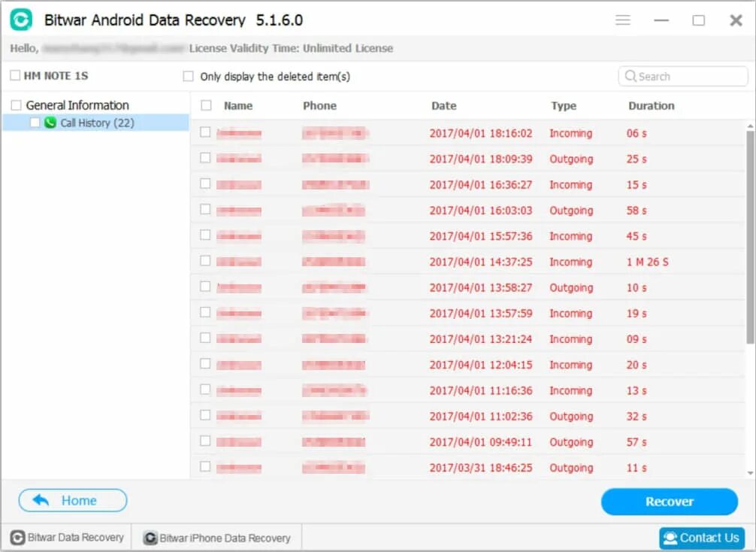Open Bitwar iPhone Data Recovery link
756x552 pixels.
click(x=217, y=538)
